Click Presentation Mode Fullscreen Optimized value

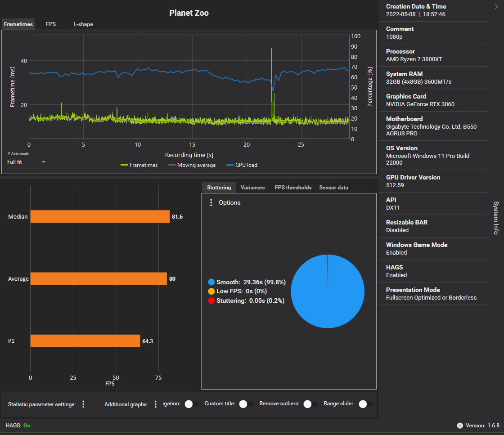431,298
